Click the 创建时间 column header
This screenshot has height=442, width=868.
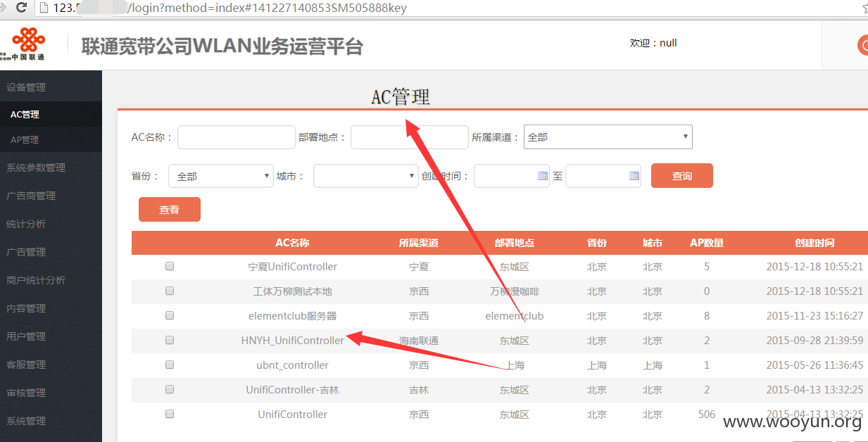(815, 243)
